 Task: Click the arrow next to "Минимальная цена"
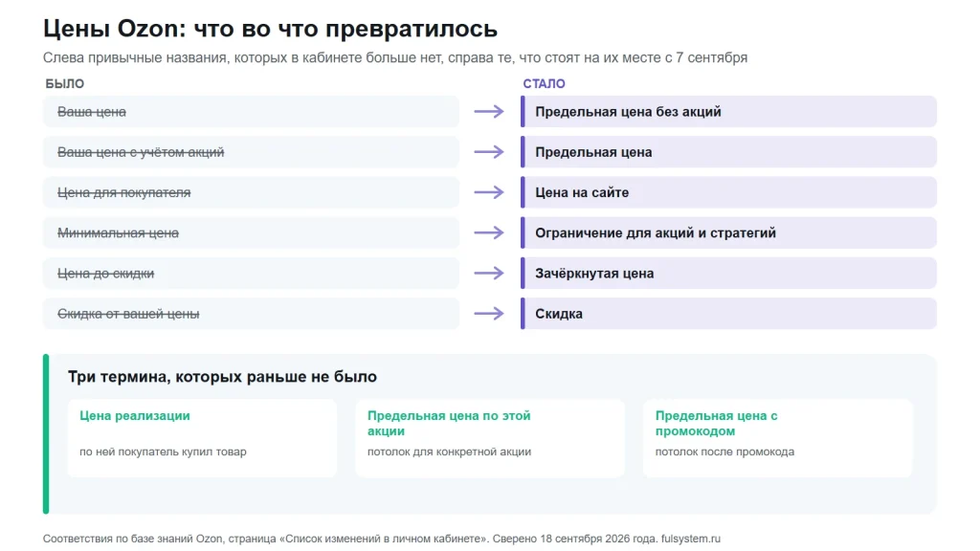(x=489, y=233)
